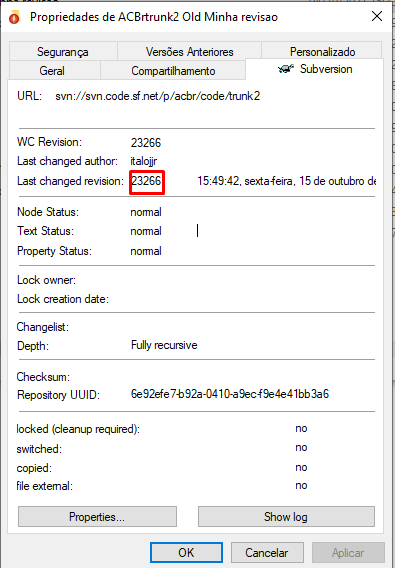Viewport: 395px width, 568px height.
Task: Click the author name italojjr
Action: point(144,161)
